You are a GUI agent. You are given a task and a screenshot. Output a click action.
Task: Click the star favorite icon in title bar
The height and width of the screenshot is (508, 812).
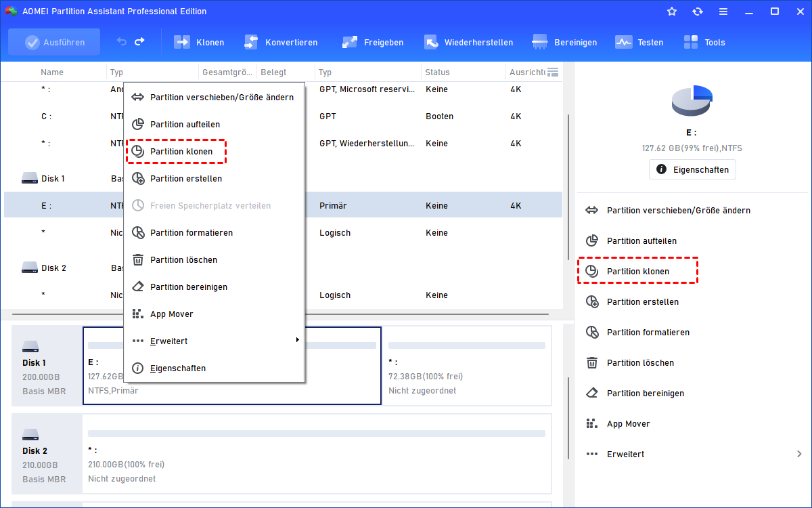[672, 12]
